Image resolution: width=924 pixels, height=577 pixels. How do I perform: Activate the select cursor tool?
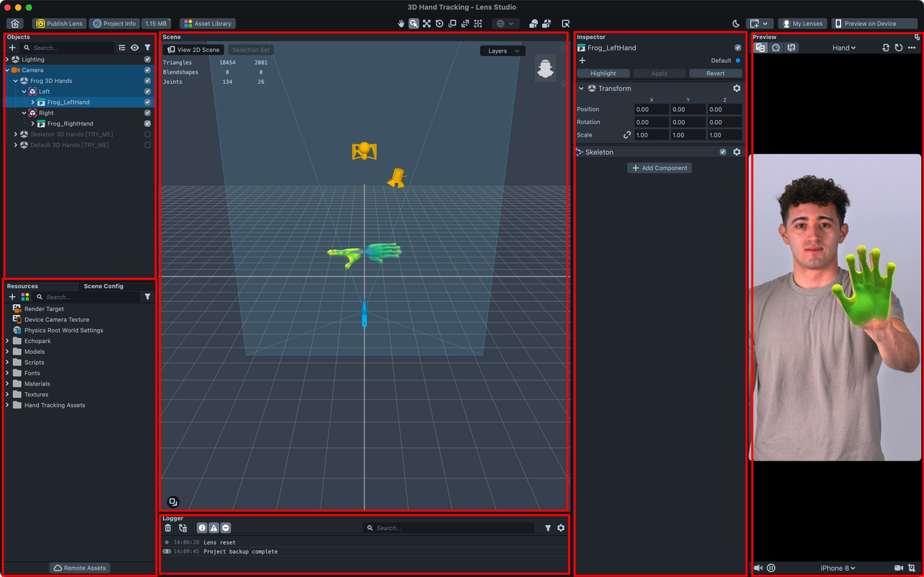[x=414, y=24]
